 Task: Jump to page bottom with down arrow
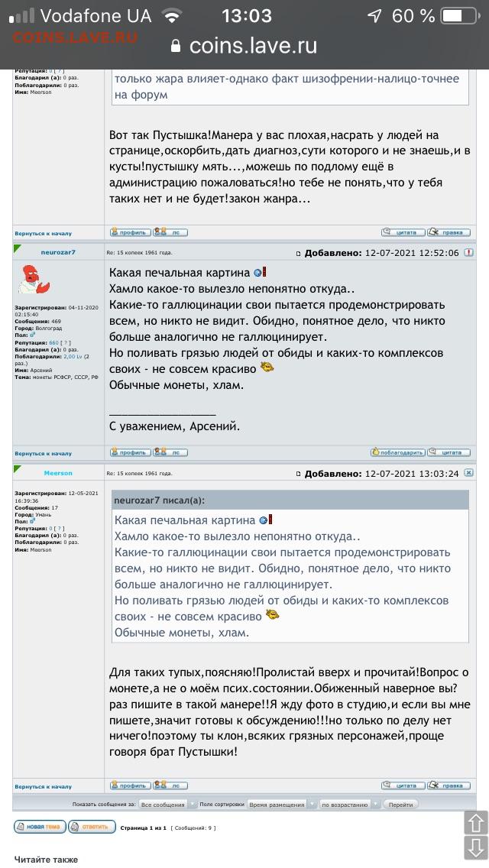pos(476,849)
